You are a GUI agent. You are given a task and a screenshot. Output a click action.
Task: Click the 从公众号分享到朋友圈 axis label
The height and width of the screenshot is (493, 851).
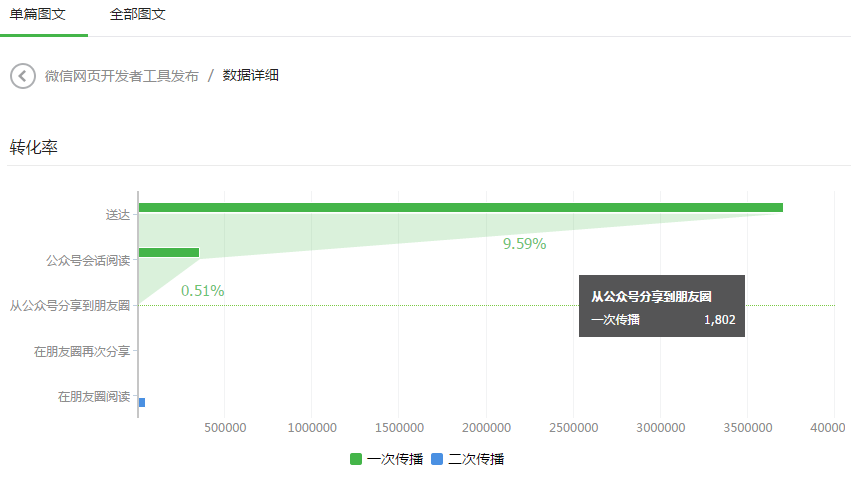pyautogui.click(x=70, y=306)
